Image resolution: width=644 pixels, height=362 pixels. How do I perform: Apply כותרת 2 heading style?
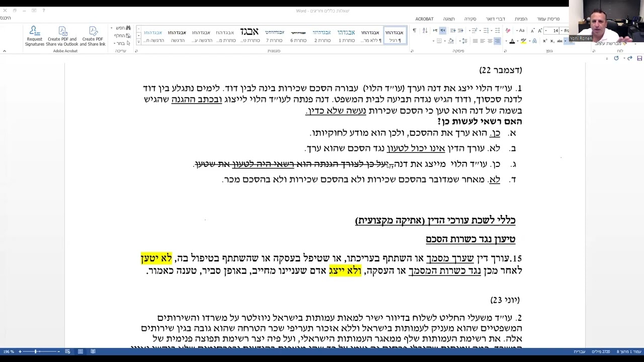pos(322,35)
